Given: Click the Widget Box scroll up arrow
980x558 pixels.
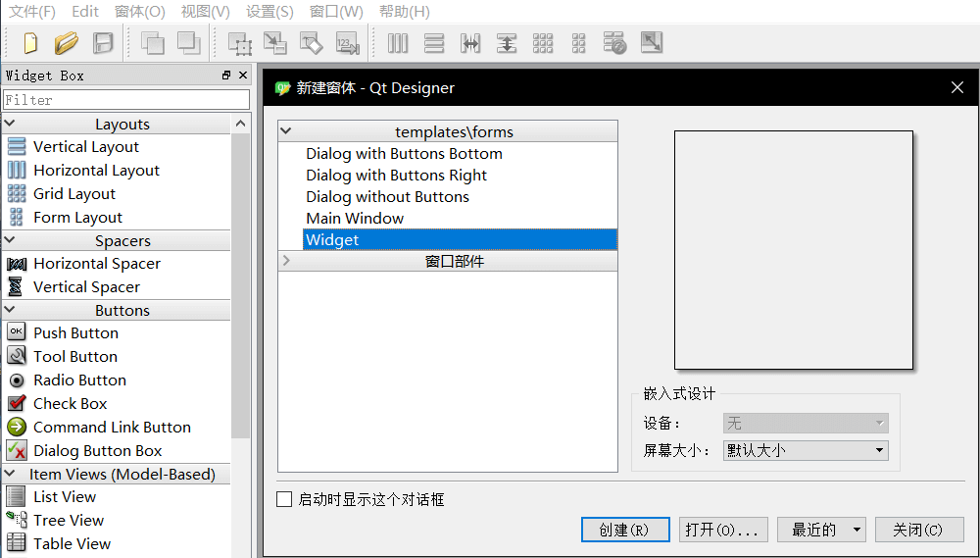Looking at the screenshot, I should (x=241, y=124).
